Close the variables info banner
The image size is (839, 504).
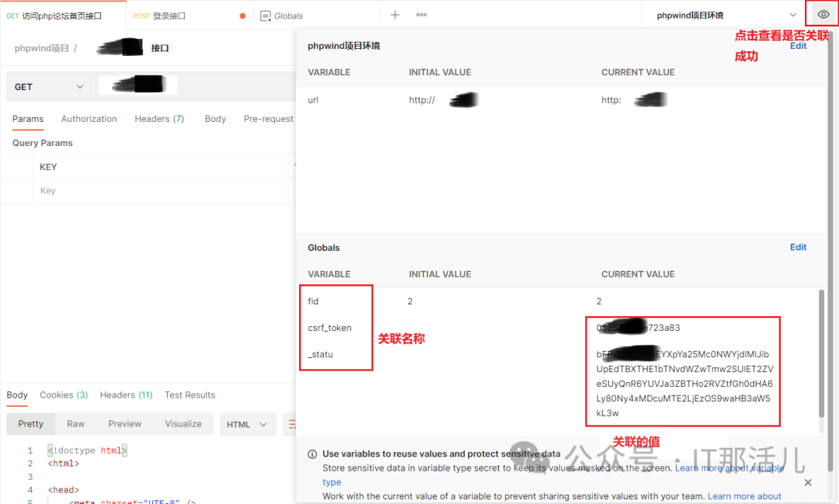[x=808, y=482]
